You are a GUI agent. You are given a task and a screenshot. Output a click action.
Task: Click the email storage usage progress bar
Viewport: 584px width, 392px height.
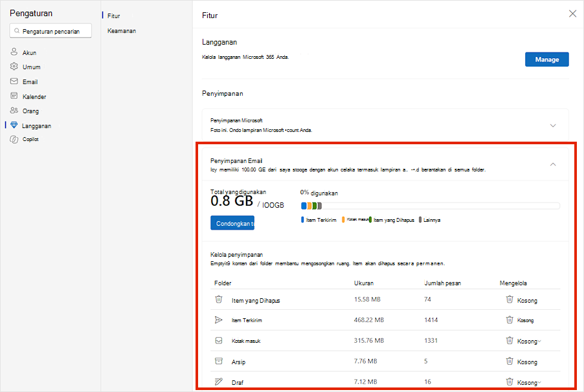click(430, 206)
